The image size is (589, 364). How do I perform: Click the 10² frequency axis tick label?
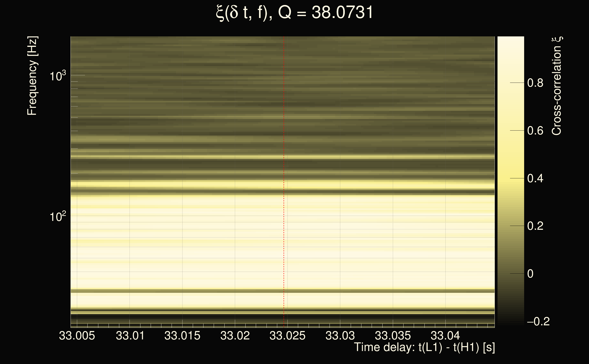(x=57, y=217)
